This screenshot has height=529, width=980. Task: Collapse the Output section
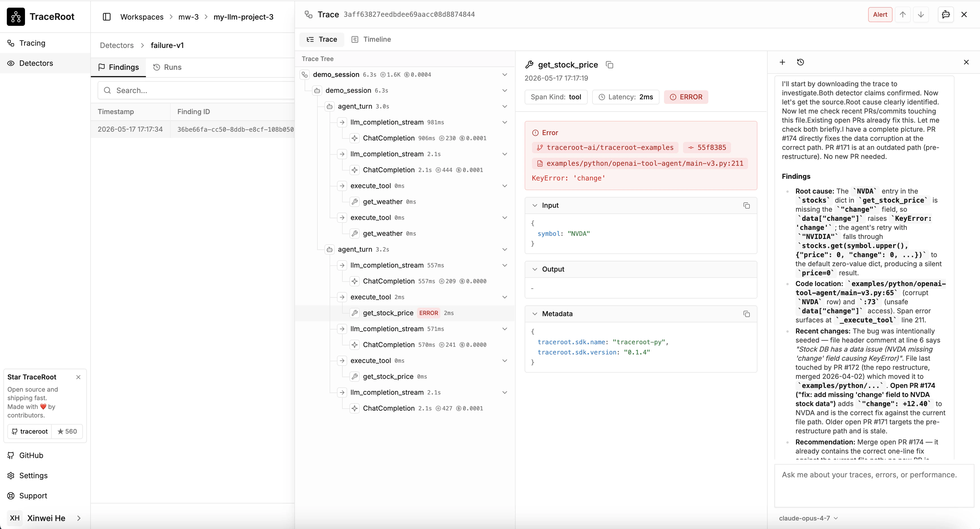click(535, 269)
